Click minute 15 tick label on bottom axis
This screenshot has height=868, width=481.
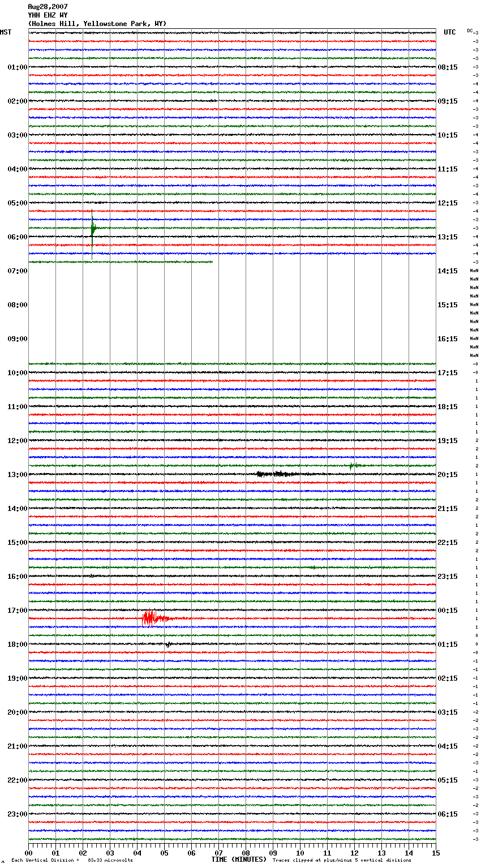(x=436, y=853)
